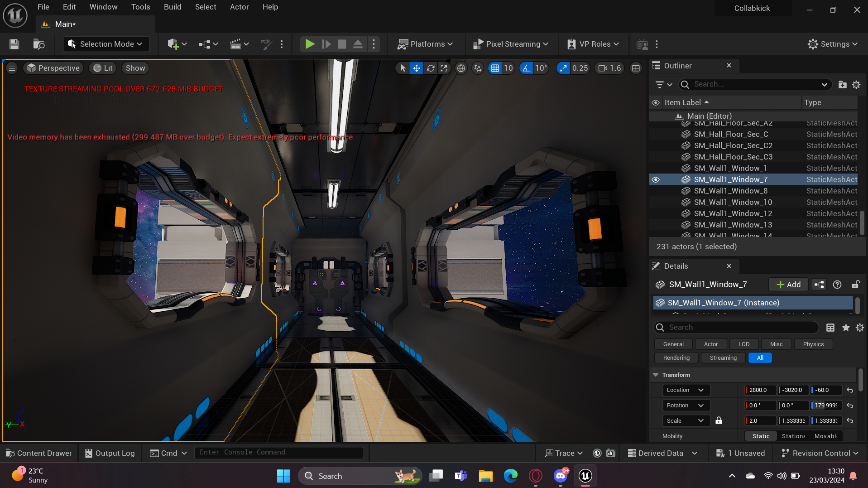Viewport: 868px width, 488px height.
Task: Activate the translate move gizmo tool
Action: click(x=416, y=68)
